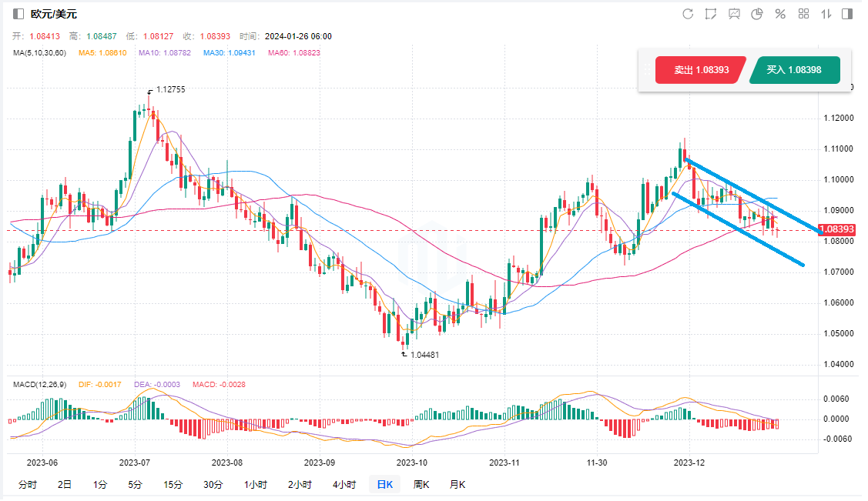Select the 4小时 interval tab

click(344, 485)
